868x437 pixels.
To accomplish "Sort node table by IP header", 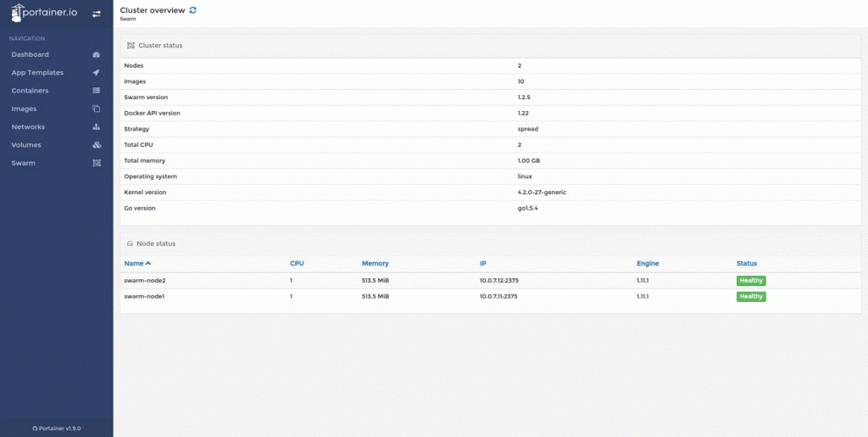I will tap(482, 263).
